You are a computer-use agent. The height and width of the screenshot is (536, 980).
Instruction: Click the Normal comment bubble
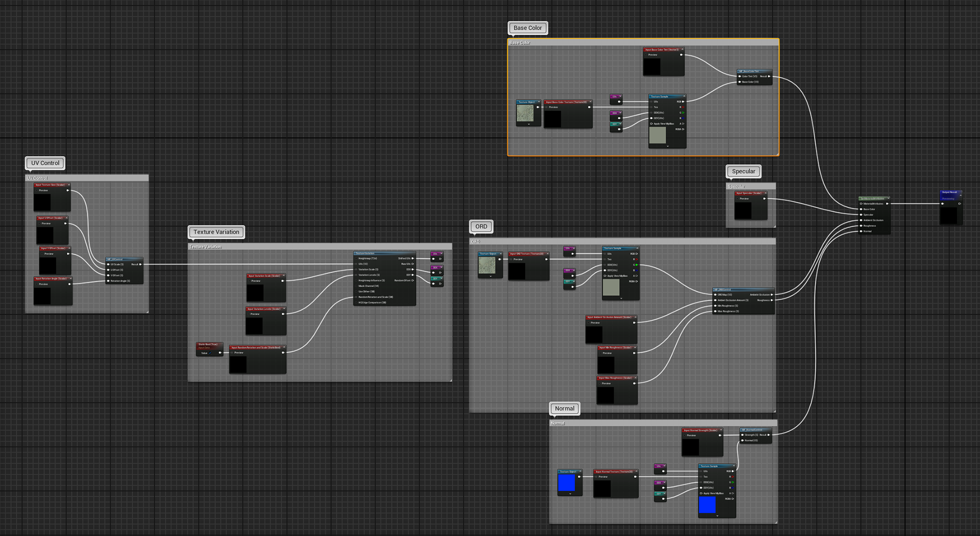[565, 409]
